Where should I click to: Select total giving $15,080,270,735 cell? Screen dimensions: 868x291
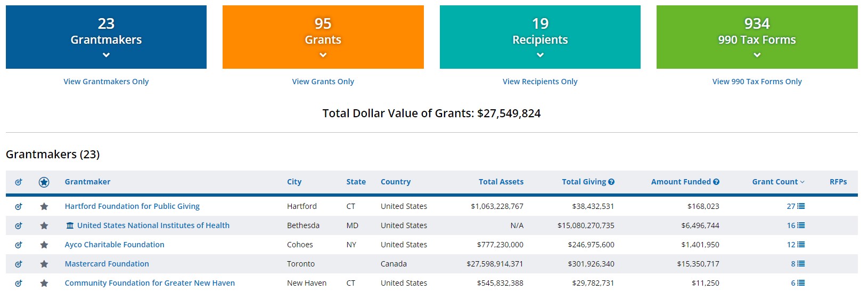coord(586,225)
